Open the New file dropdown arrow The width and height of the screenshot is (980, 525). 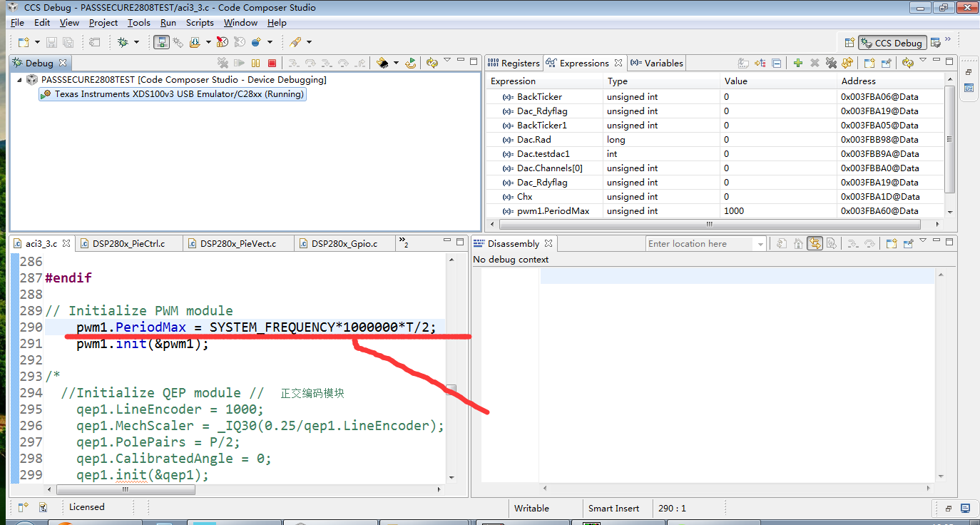coord(36,42)
